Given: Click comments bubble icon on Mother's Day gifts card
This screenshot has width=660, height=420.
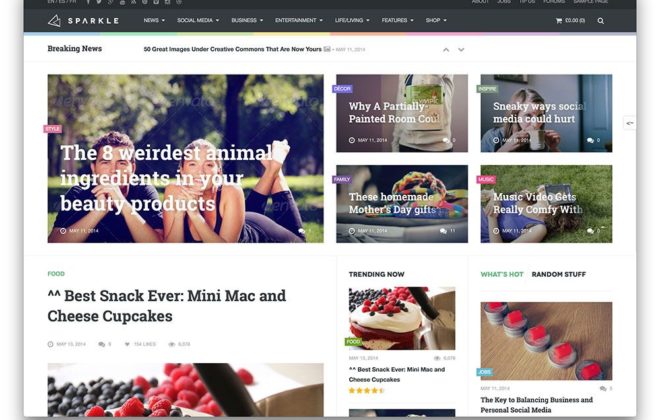Looking at the screenshot, I should (x=443, y=231).
